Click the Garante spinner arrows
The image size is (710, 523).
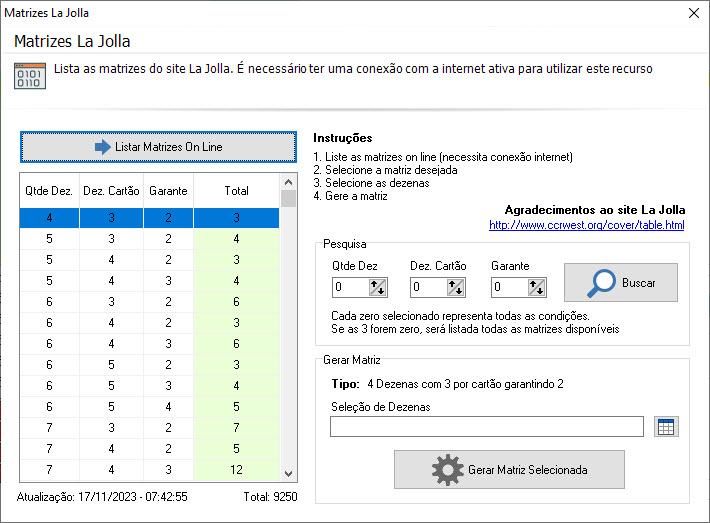537,287
